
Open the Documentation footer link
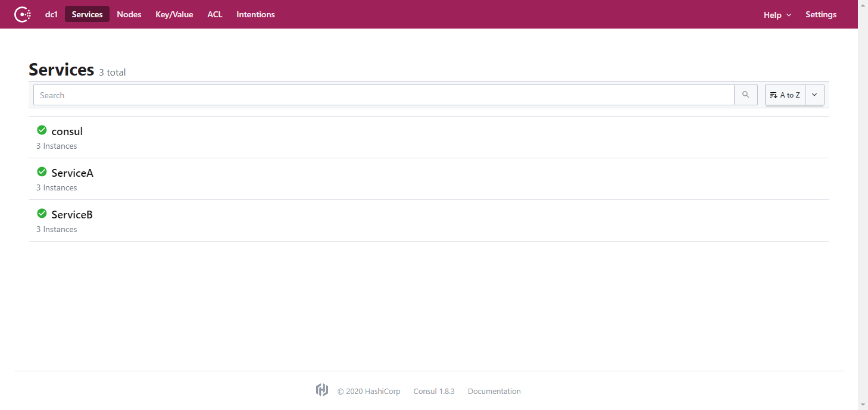point(494,392)
